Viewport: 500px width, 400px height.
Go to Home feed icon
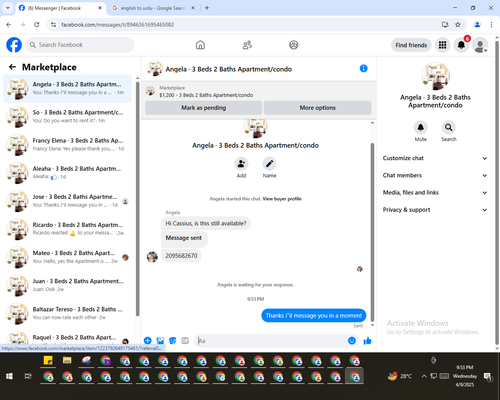pos(200,45)
